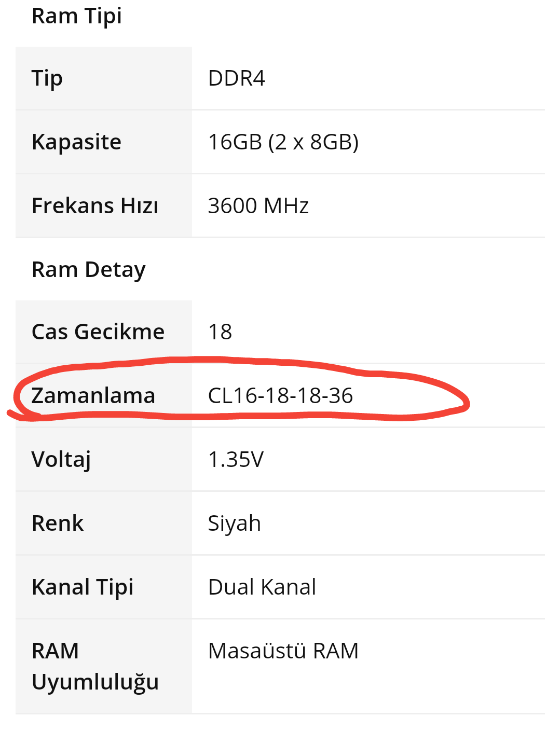Select the Voltaj row label
This screenshot has height=730, width=560.
coord(61,460)
